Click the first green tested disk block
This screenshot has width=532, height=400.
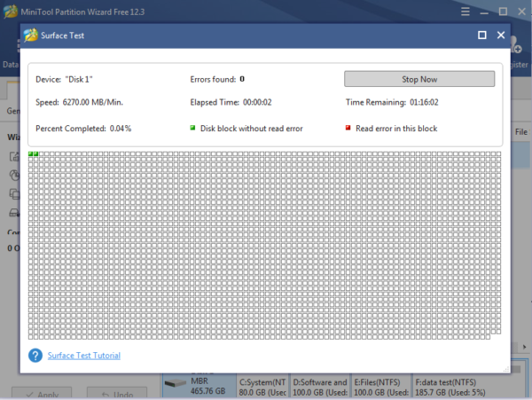click(x=30, y=154)
